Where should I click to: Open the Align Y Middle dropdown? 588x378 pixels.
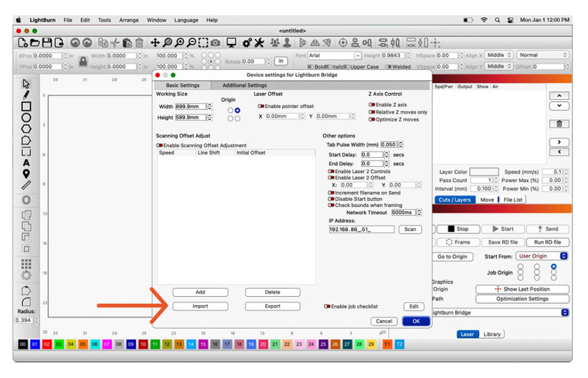499,66
